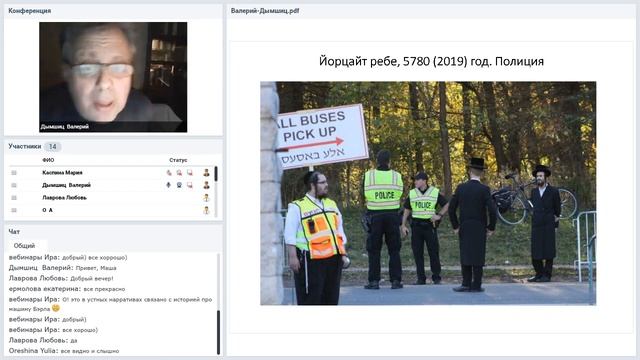Open the Общий chat tab
Viewport: 640px width, 360px height.
pyautogui.click(x=24, y=246)
